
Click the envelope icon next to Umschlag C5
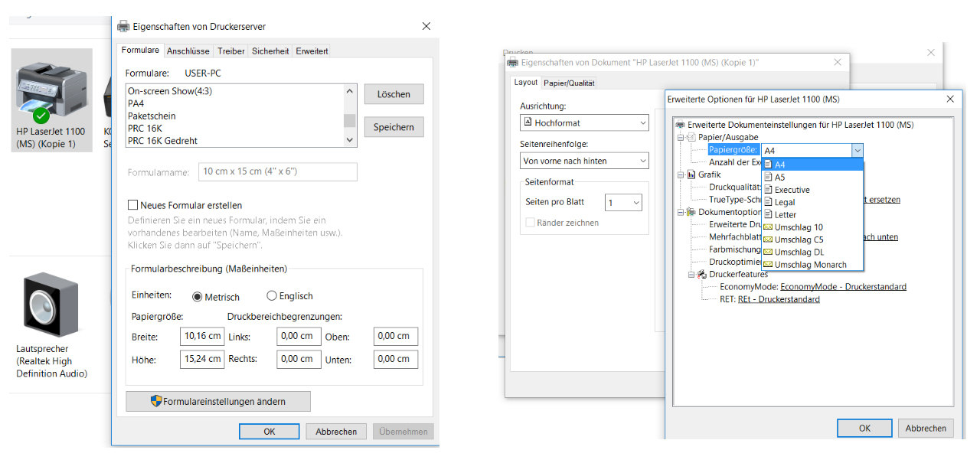(769, 240)
